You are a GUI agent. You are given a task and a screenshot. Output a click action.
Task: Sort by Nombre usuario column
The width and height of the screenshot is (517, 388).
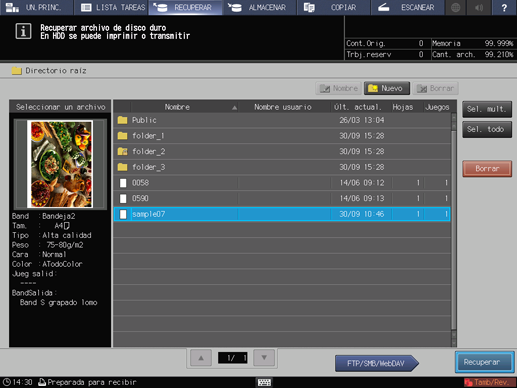(x=283, y=107)
